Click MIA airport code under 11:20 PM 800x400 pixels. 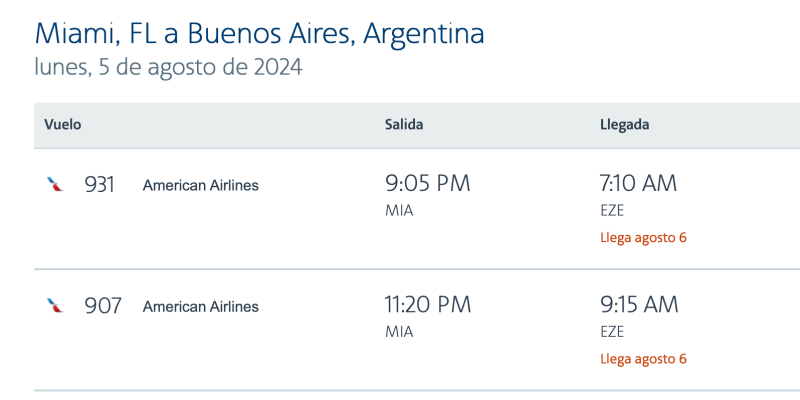[399, 331]
